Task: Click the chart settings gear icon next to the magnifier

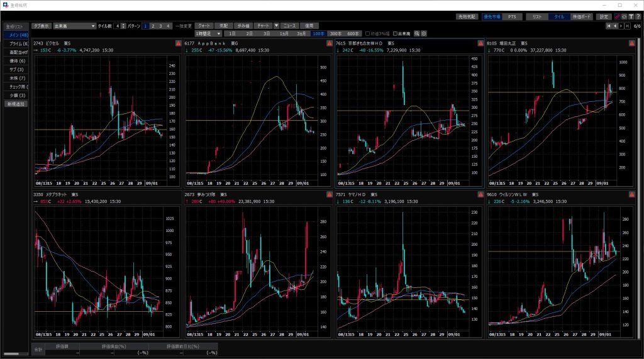Action: pos(423,33)
